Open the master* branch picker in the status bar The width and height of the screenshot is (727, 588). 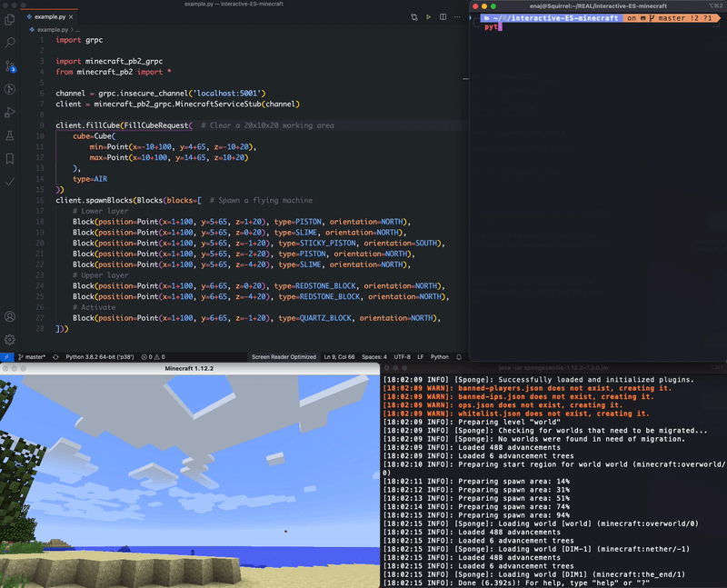point(32,357)
